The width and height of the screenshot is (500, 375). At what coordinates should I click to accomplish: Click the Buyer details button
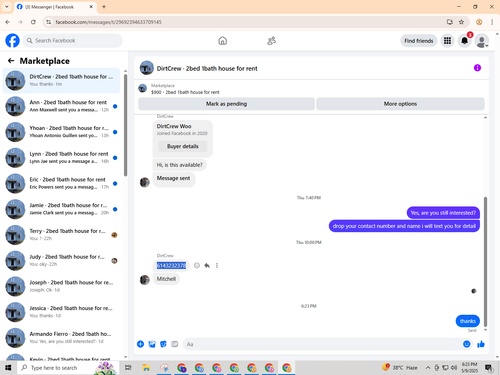tap(183, 146)
